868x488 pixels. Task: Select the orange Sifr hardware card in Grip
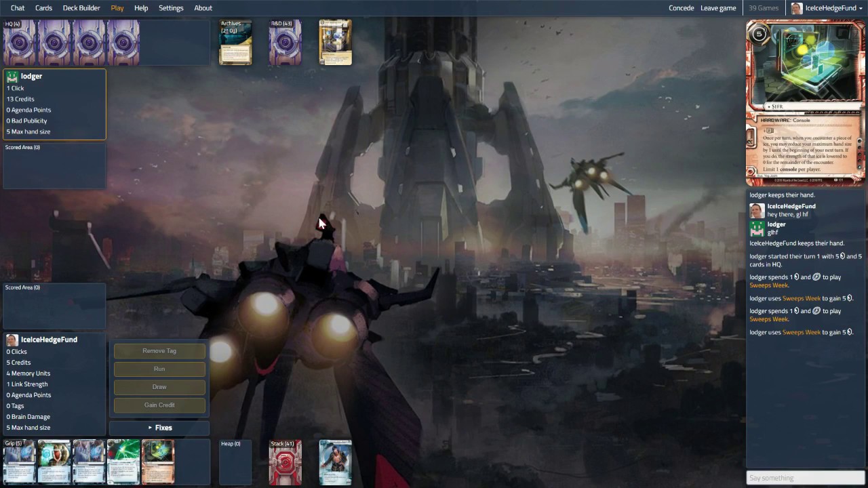pos(158,462)
